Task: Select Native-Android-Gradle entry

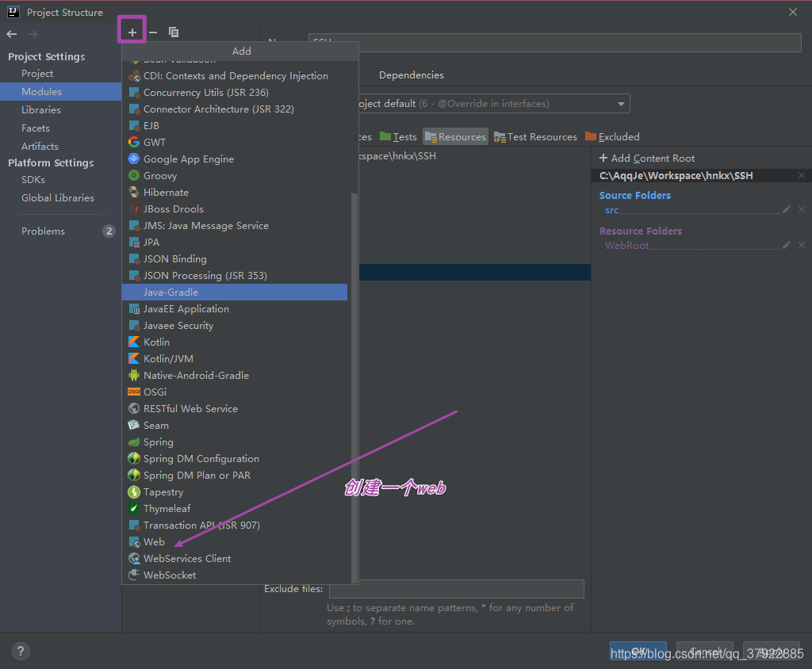Action: tap(235, 376)
